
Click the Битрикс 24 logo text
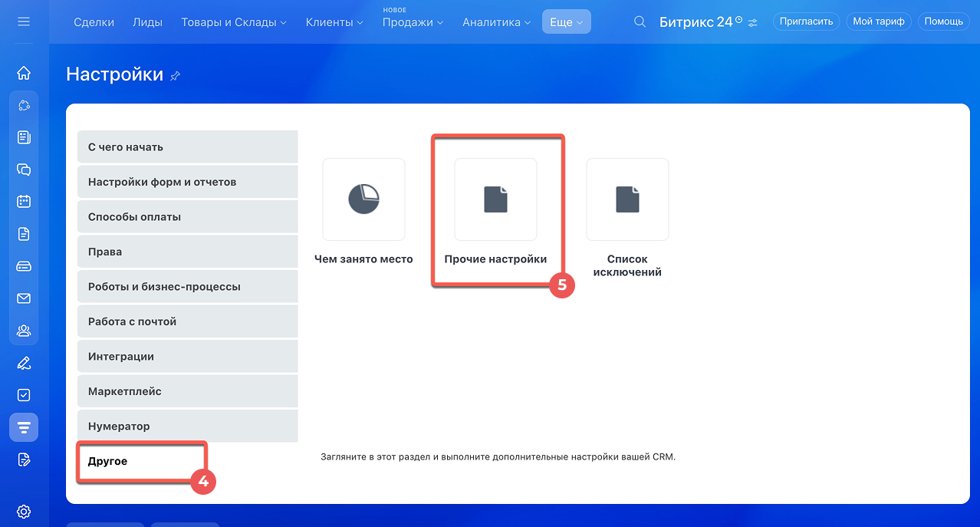click(x=696, y=22)
